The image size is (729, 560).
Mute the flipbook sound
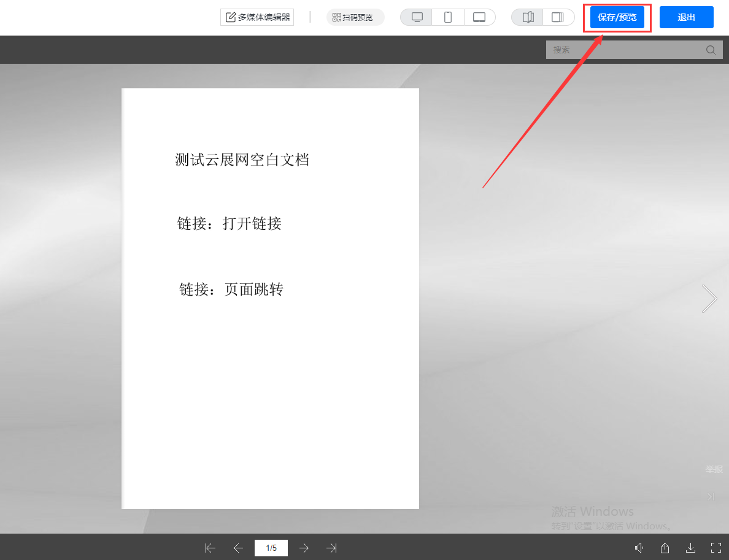click(639, 548)
